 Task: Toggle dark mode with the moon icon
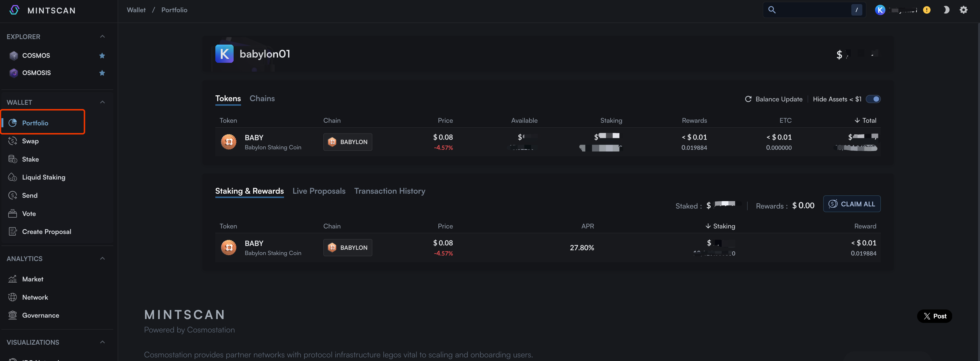[946, 10]
